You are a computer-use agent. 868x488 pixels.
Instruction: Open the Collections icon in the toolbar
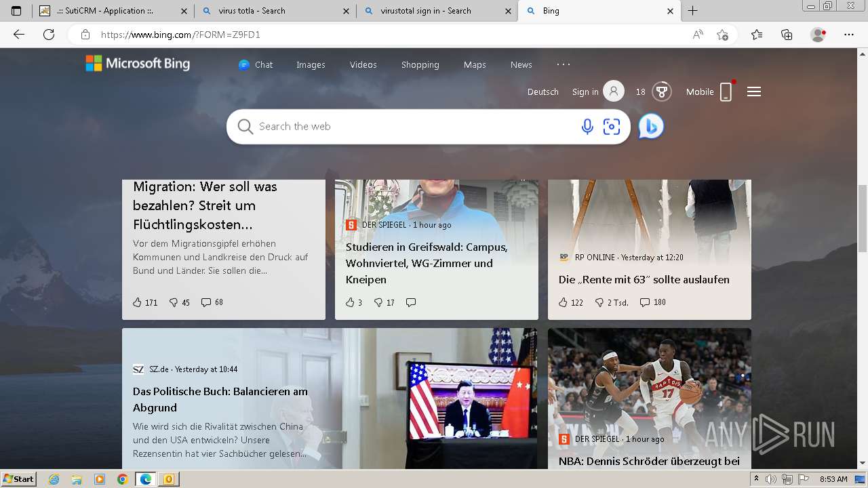pos(787,35)
